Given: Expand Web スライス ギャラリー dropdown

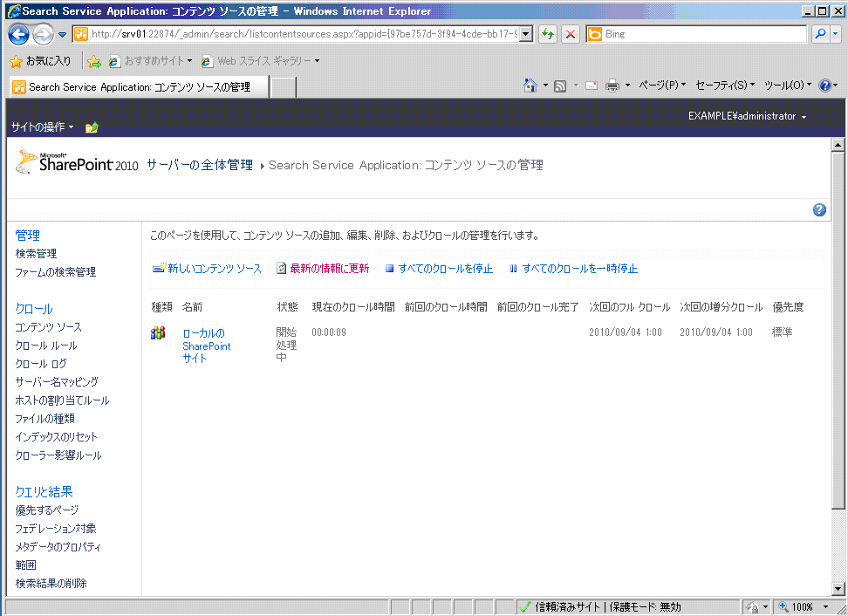Looking at the screenshot, I should (317, 61).
